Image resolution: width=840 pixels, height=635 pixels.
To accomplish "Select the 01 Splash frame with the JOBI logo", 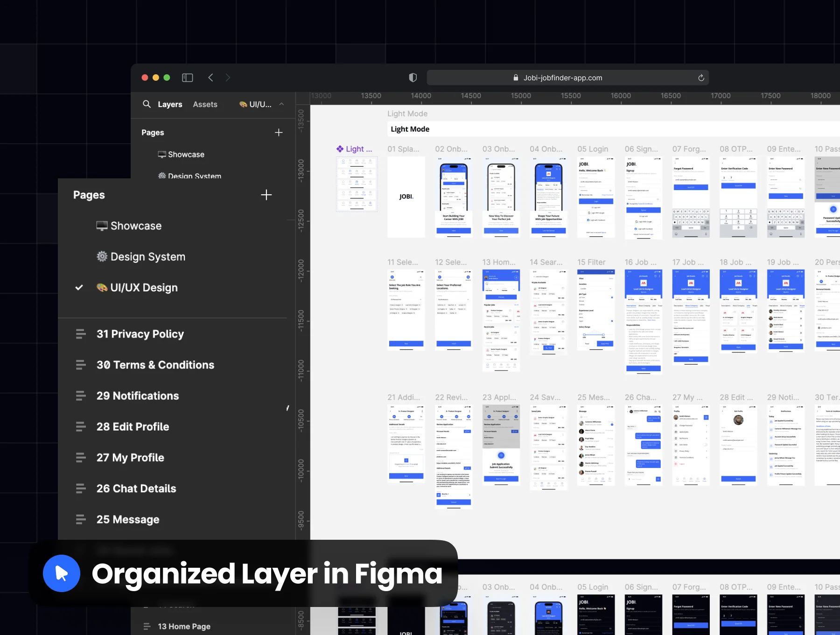I will click(406, 197).
